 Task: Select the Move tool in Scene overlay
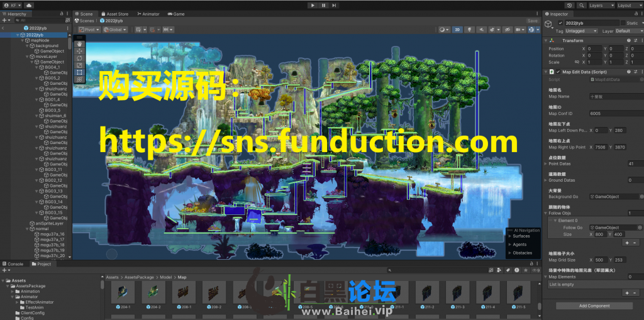click(x=80, y=51)
